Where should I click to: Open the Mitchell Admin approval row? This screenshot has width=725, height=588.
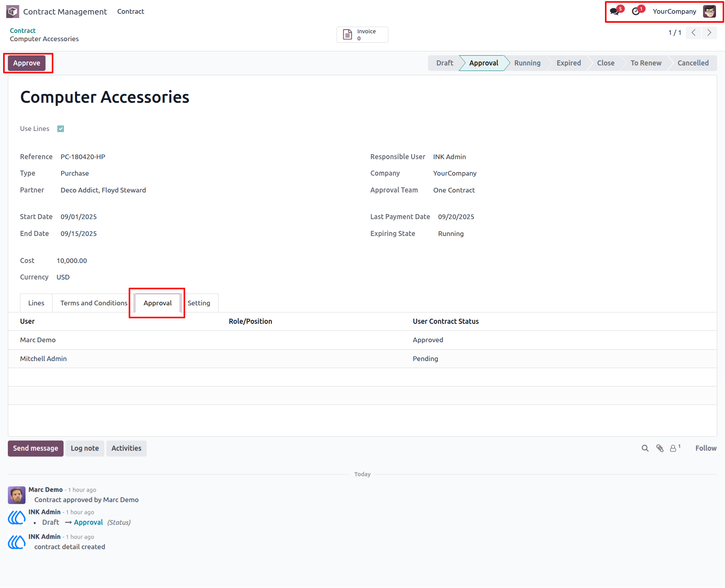click(x=362, y=359)
